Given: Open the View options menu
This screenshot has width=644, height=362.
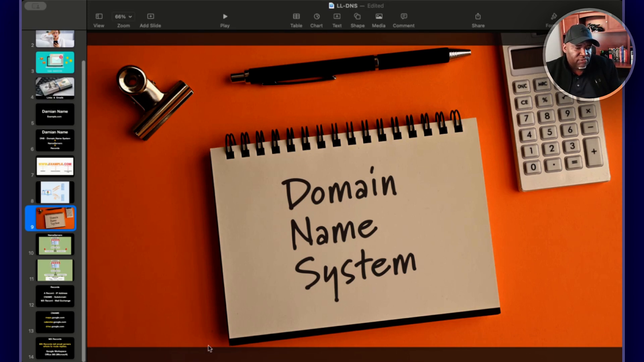Looking at the screenshot, I should point(99,20).
